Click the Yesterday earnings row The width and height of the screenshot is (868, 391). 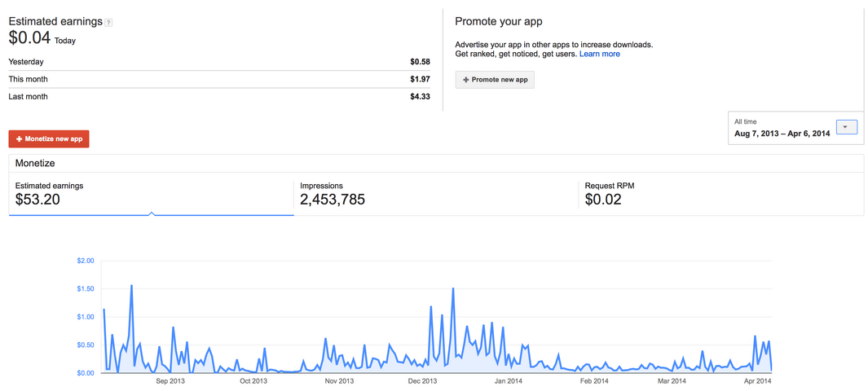[x=219, y=62]
